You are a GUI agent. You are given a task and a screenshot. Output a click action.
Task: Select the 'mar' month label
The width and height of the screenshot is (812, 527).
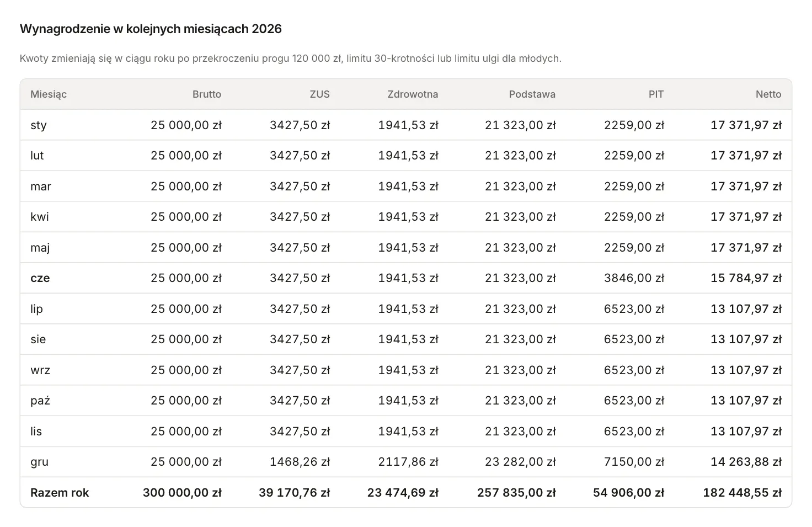point(41,187)
